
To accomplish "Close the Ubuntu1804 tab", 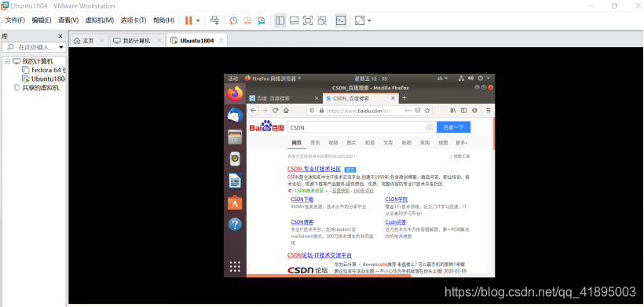I will (221, 40).
